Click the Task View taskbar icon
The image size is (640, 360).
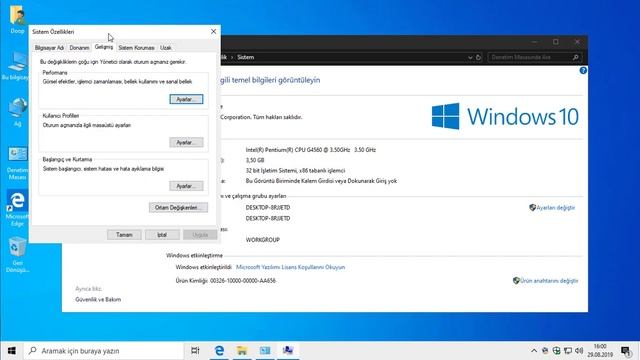195,351
